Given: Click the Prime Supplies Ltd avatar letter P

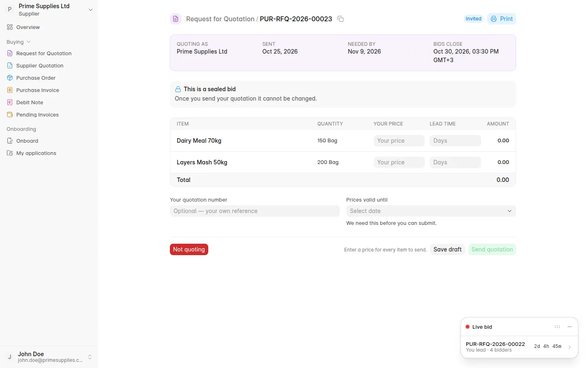Looking at the screenshot, I should click(x=10, y=9).
